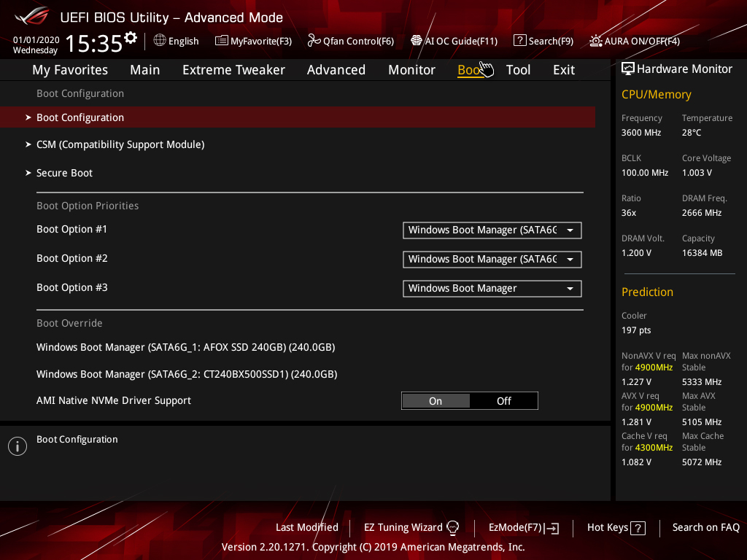Click the EZ Tuning Wizard lightbulb icon
The image size is (747, 560).
pos(452,528)
